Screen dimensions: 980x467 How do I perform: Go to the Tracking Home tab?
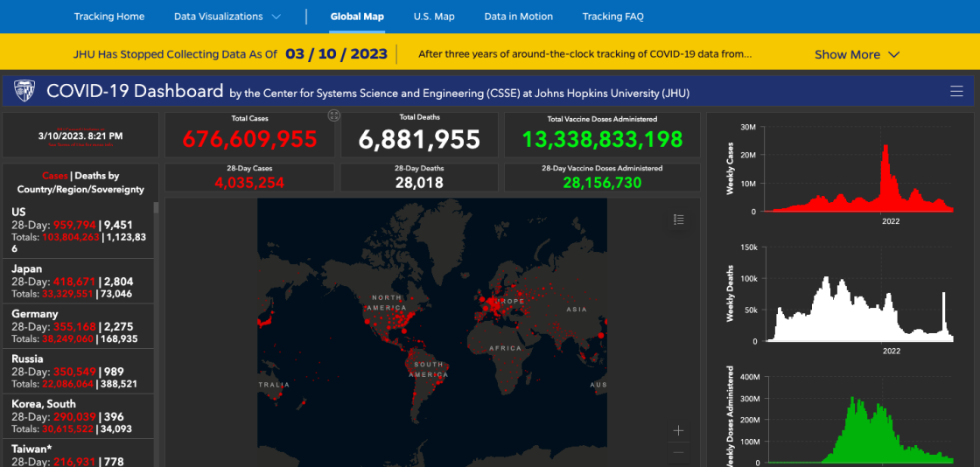109,17
